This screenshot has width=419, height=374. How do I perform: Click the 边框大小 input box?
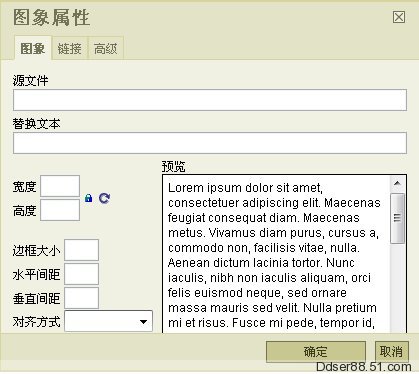pos(81,250)
